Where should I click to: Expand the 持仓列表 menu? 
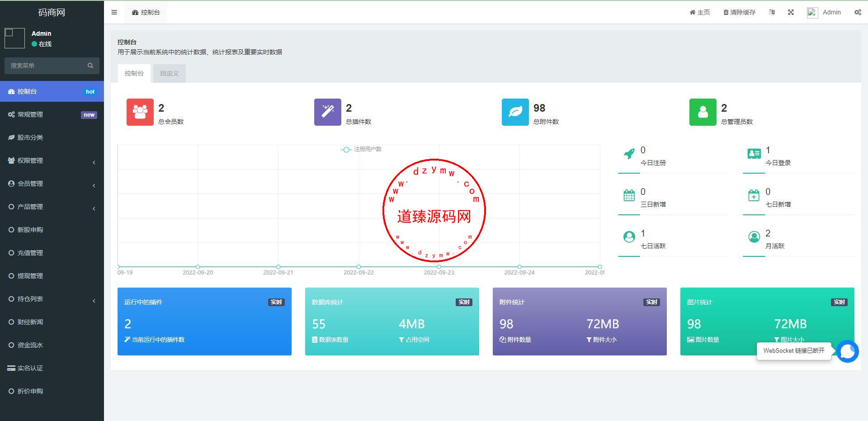(x=52, y=299)
